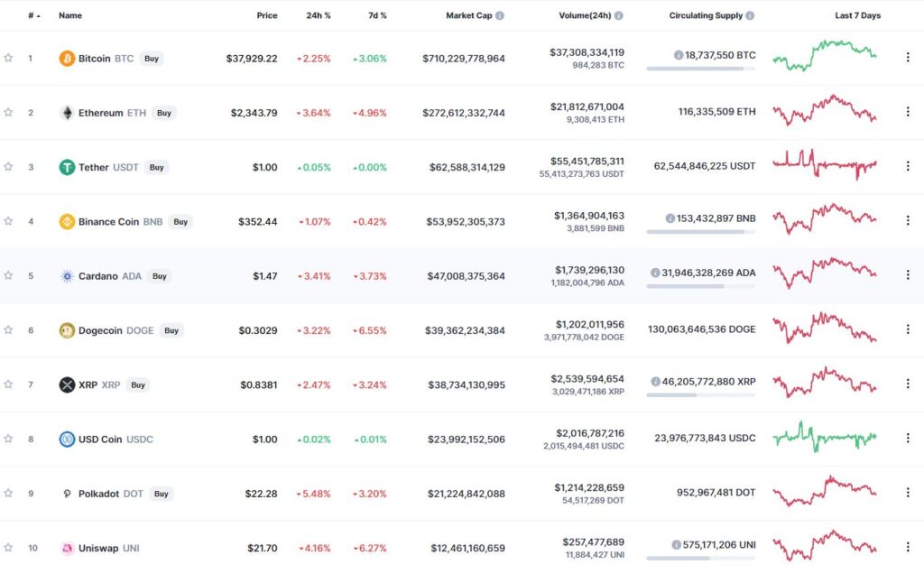Toggle the watchlist star for Uniswap
Screen dimensions: 924x574
[8, 548]
